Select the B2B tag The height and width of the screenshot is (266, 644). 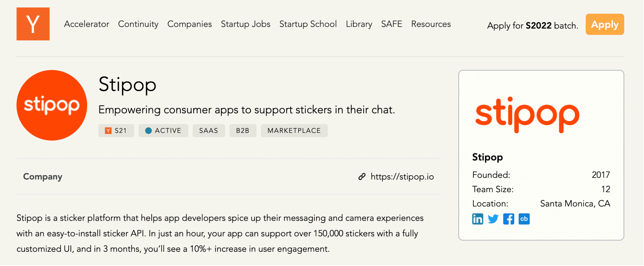pyautogui.click(x=243, y=130)
